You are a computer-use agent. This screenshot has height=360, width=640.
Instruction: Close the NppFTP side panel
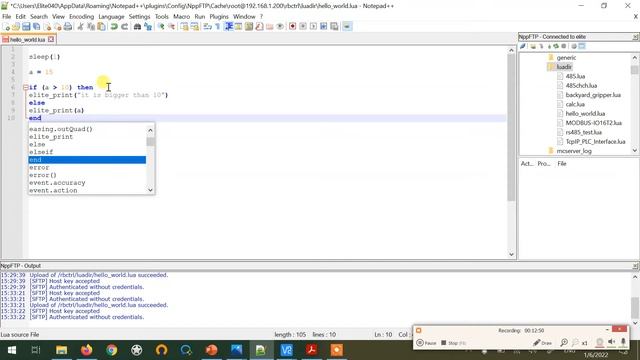tap(636, 37)
